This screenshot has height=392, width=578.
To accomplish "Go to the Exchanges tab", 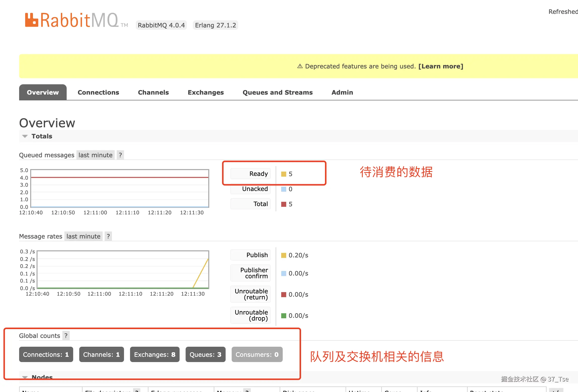I will click(205, 92).
